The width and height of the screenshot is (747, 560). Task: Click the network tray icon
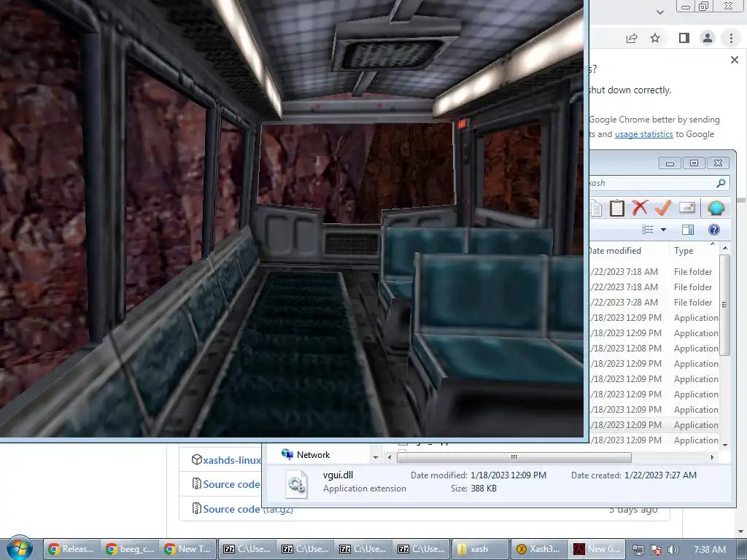(638, 550)
